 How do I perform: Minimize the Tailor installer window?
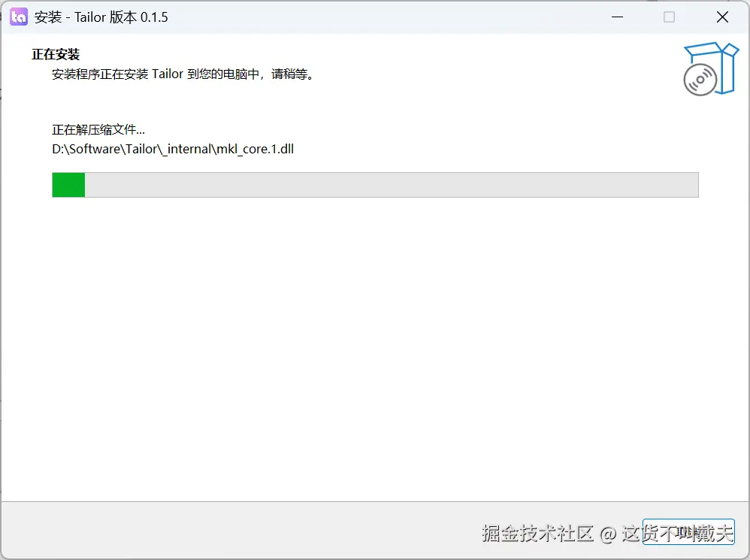618,17
